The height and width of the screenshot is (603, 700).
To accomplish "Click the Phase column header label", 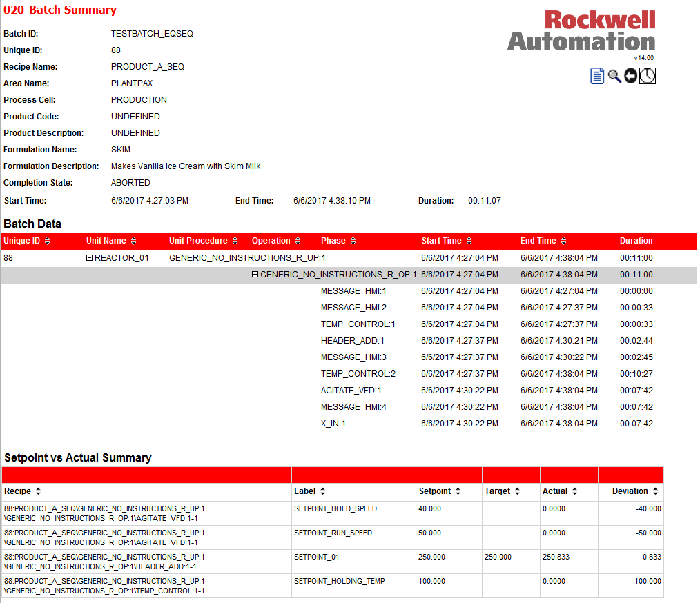I will 333,241.
